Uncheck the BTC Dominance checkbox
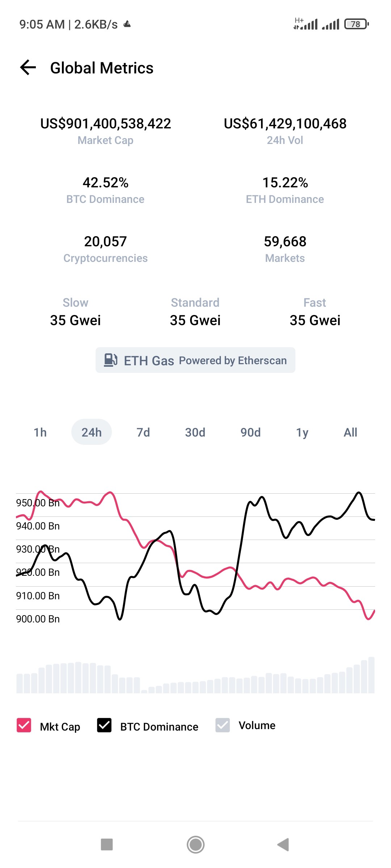Viewport: 391px width, 868px height. (x=104, y=725)
